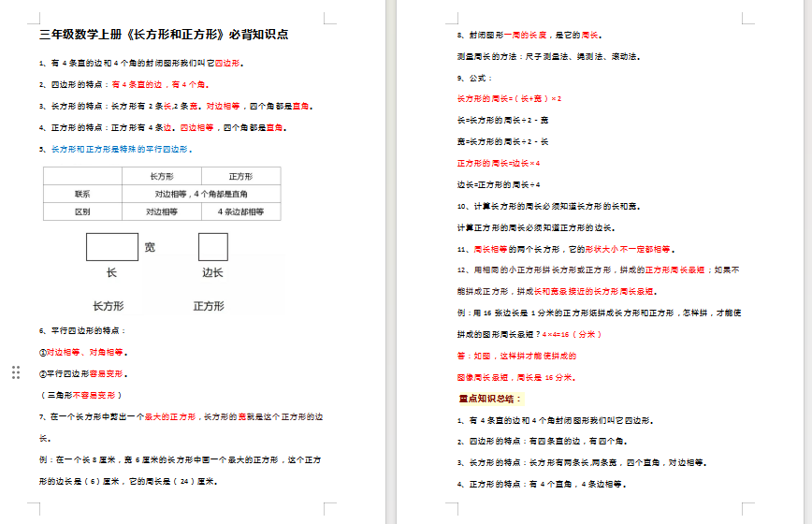Click the line （三角形不容易变形）
This screenshot has height=524, width=812.
(x=80, y=395)
